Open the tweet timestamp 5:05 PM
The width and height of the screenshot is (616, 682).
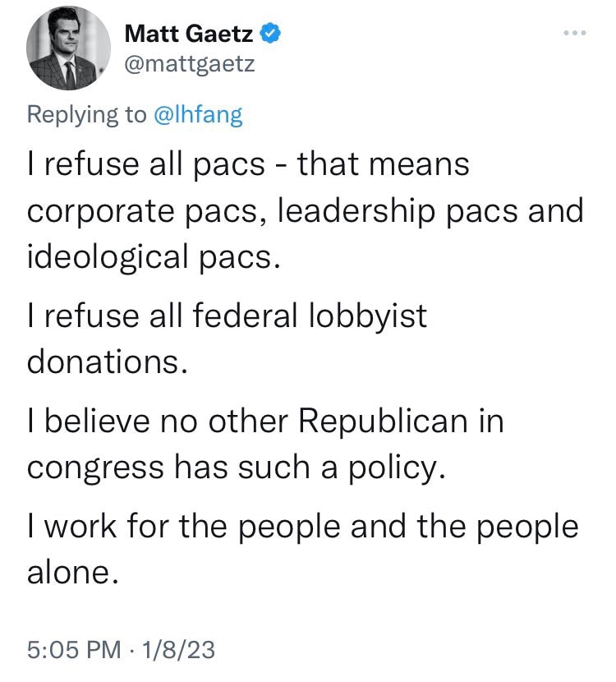point(70,647)
